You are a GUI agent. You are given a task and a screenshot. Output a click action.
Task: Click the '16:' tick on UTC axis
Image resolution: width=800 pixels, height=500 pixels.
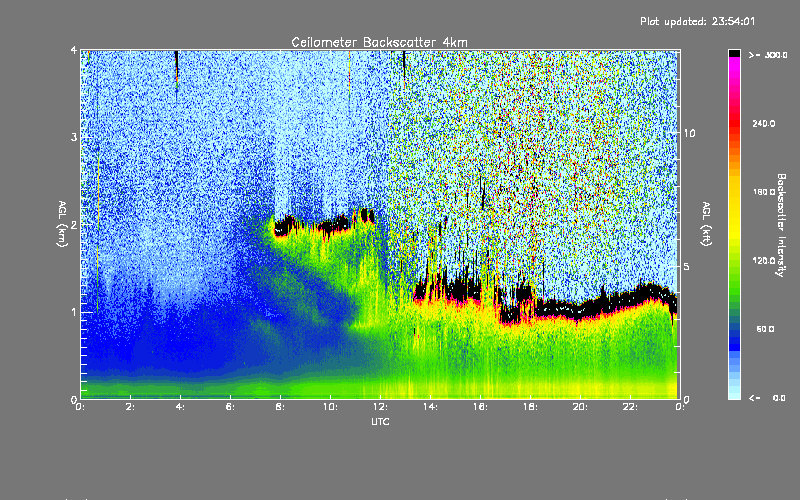tap(480, 407)
